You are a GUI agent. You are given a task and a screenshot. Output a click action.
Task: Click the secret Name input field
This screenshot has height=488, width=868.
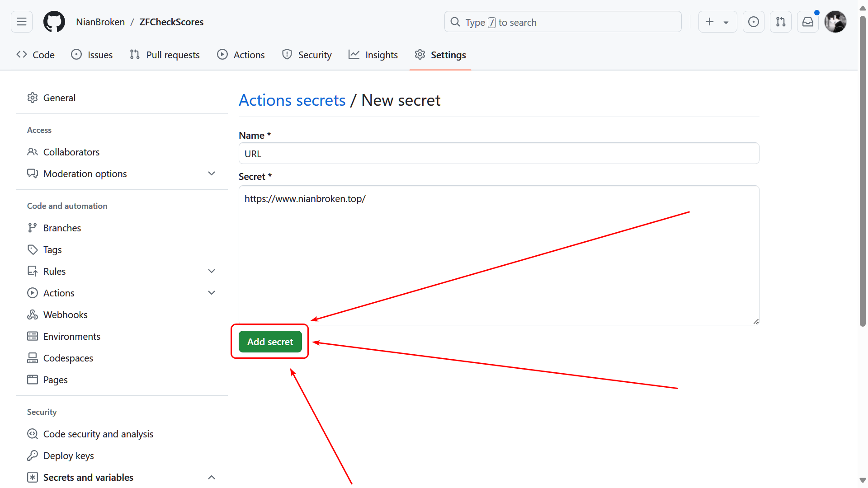[x=499, y=154]
